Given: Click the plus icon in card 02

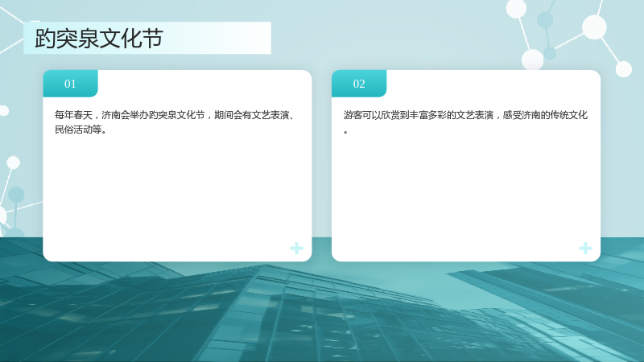Looking at the screenshot, I should click(585, 249).
